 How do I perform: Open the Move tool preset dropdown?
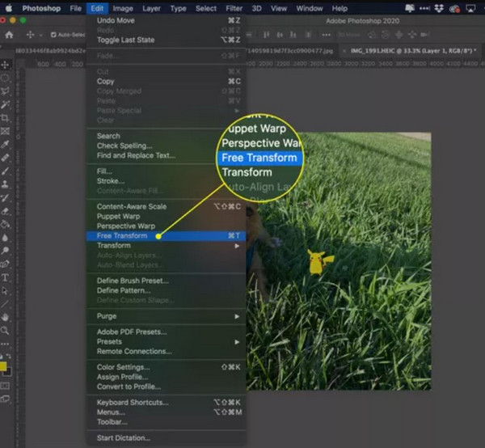pos(41,35)
